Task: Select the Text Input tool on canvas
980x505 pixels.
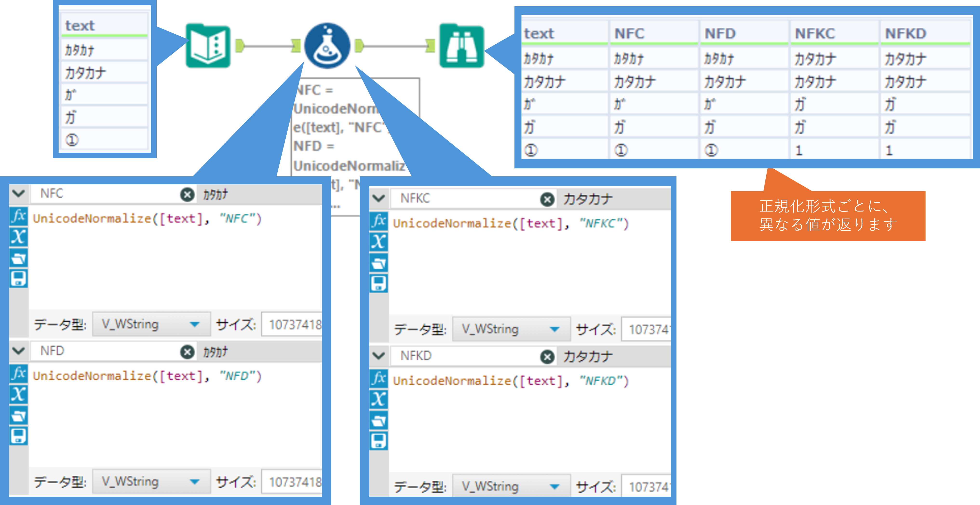Action: pyautogui.click(x=208, y=46)
